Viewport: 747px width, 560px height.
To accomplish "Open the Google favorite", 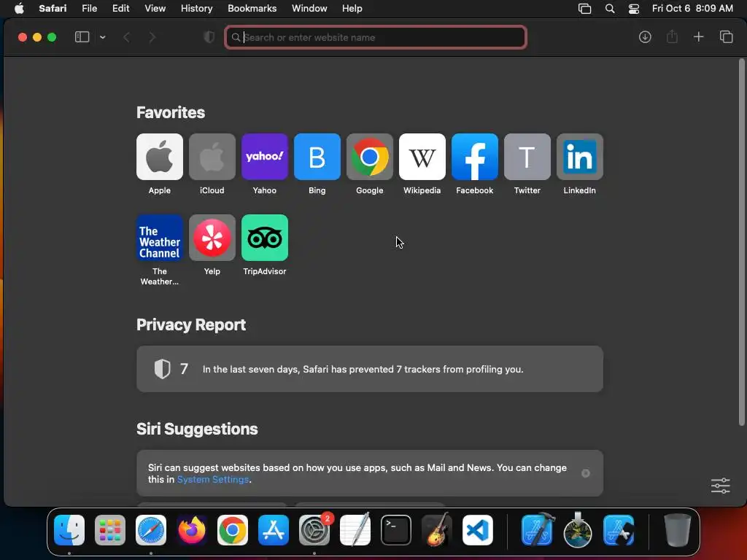I will (x=370, y=157).
